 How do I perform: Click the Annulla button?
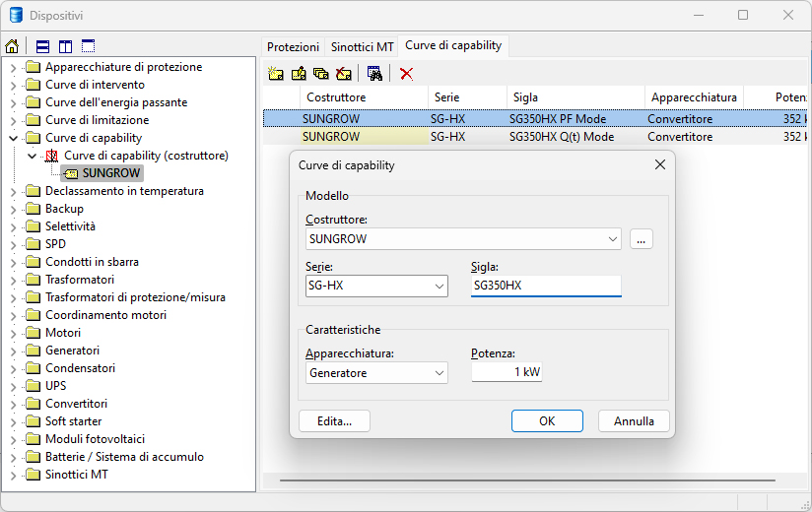pyautogui.click(x=634, y=420)
